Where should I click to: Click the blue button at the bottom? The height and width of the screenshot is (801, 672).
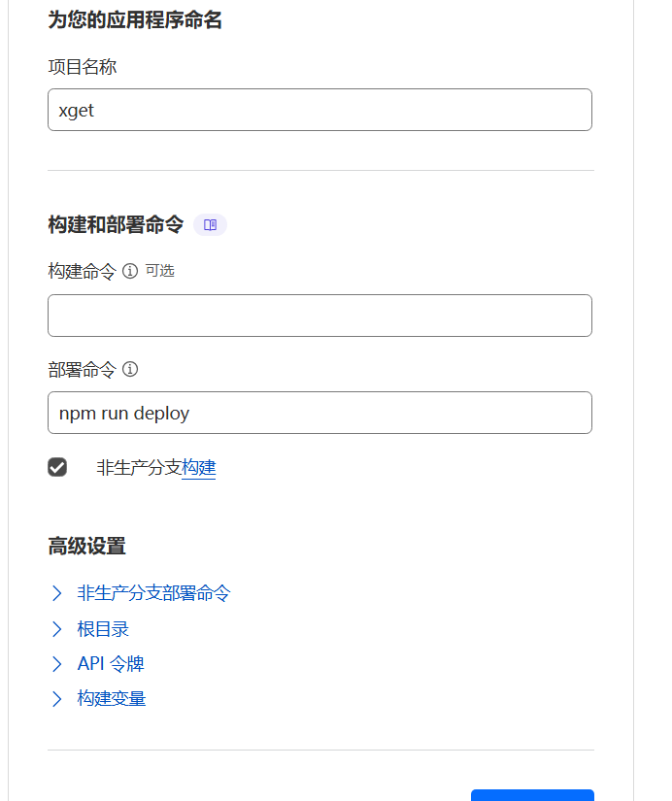point(532,795)
